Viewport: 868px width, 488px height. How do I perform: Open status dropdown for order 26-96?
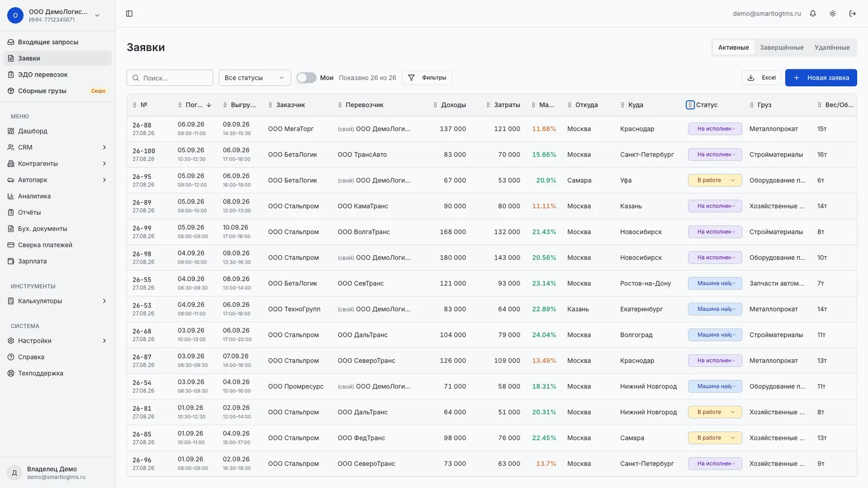tap(715, 464)
